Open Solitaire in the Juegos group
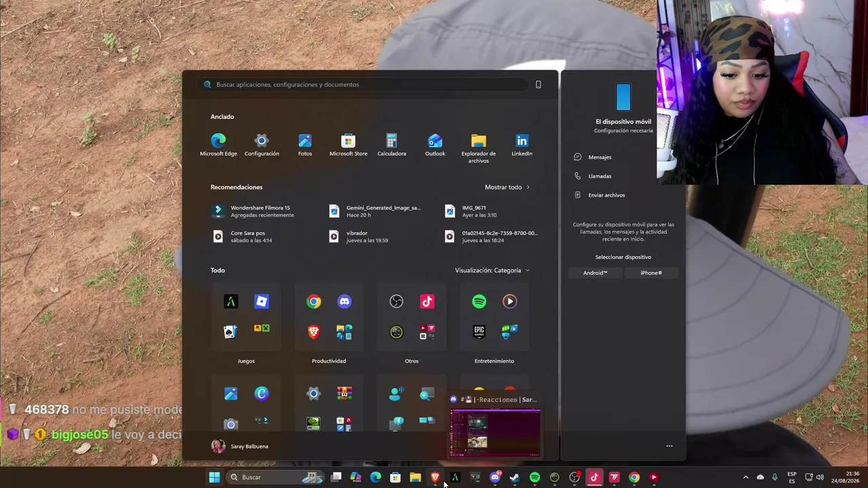868x488 pixels. pyautogui.click(x=231, y=331)
